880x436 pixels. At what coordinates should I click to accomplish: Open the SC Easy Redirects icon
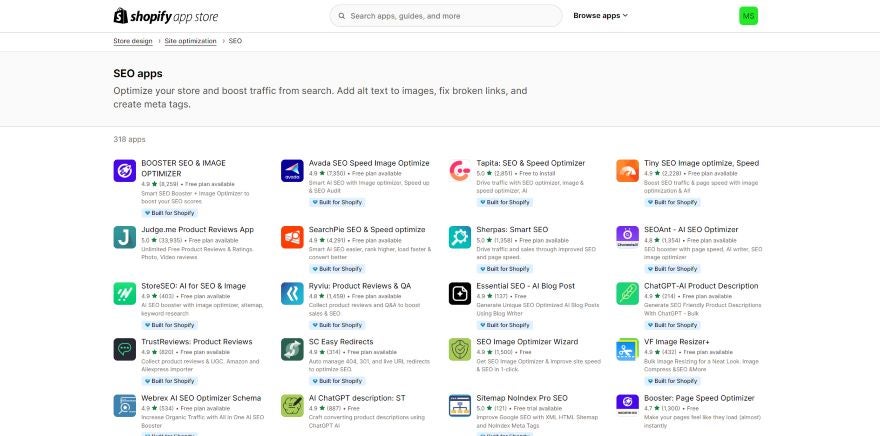tap(292, 349)
